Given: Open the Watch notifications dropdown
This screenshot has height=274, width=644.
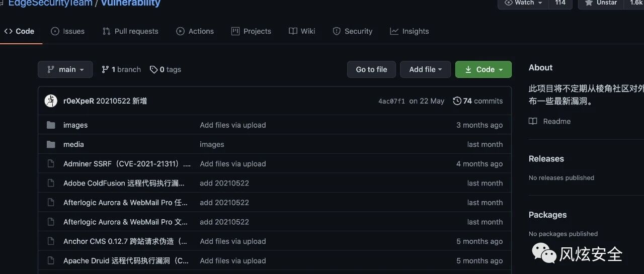Looking at the screenshot, I should [x=523, y=3].
